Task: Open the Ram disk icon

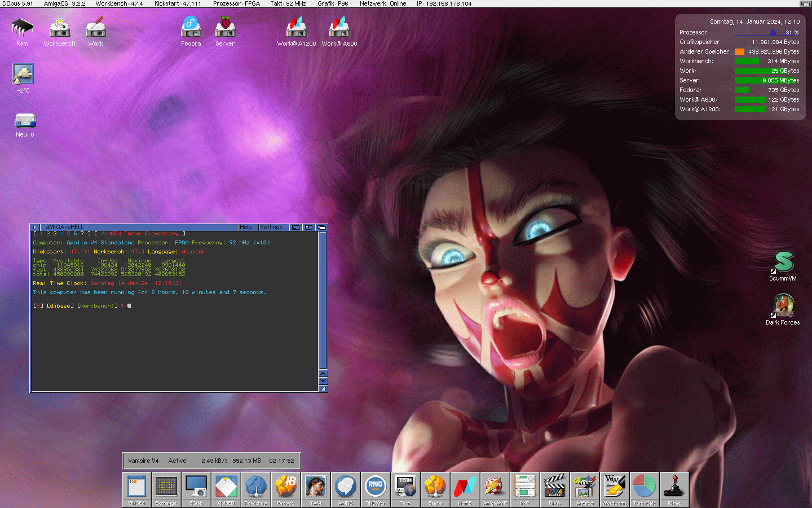Action: 22,30
